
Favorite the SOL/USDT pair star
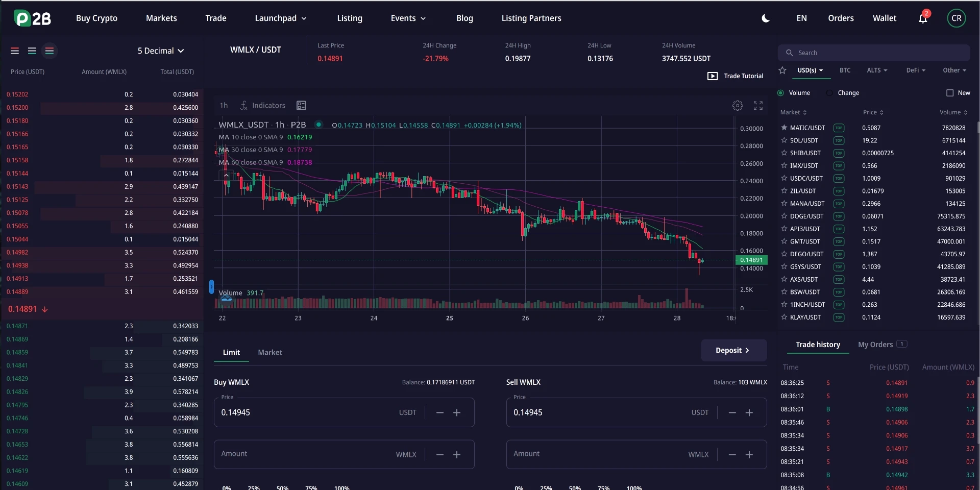[x=784, y=140]
